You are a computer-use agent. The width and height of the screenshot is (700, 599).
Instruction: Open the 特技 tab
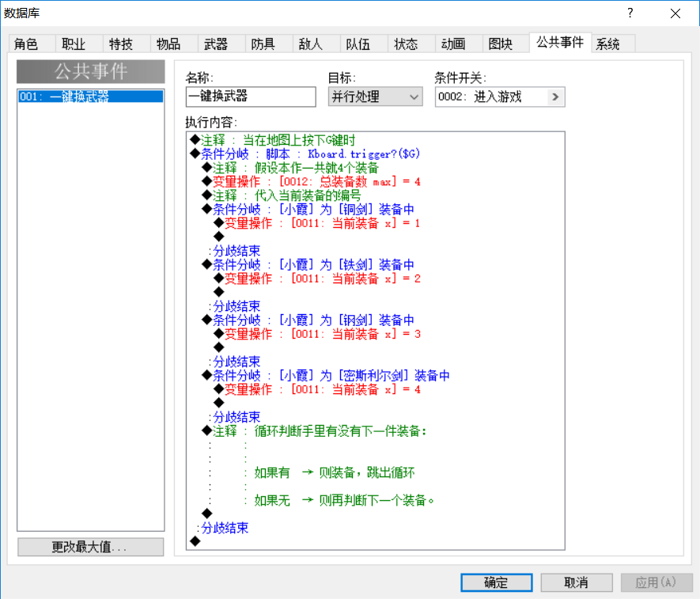[x=127, y=44]
